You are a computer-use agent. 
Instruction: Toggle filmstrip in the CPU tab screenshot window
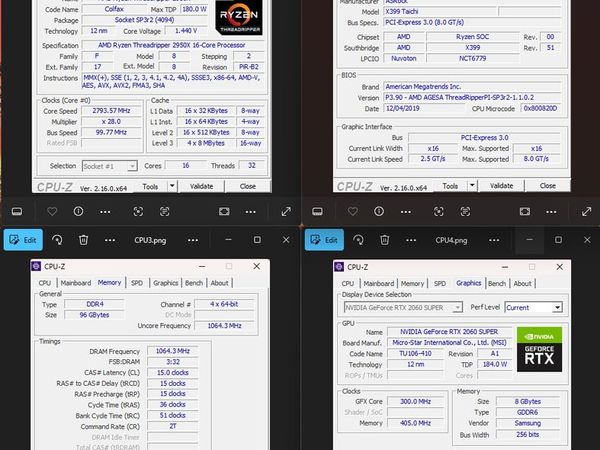point(17,211)
